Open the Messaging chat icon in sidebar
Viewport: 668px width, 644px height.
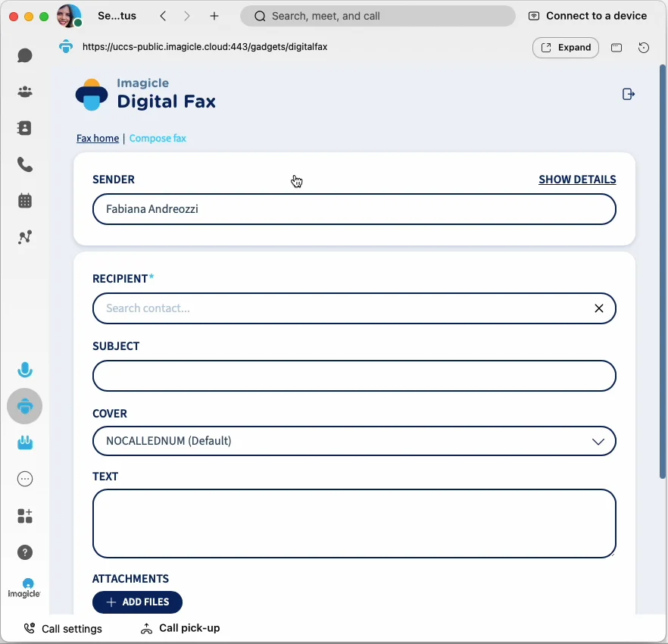[25, 55]
